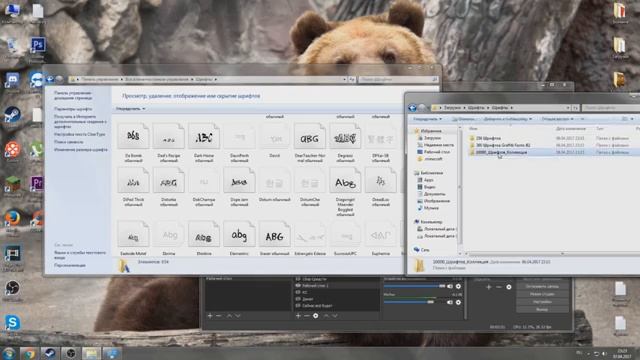Remove scene with OBS scenes minus icon
This screenshot has width=640, height=360.
click(219, 316)
